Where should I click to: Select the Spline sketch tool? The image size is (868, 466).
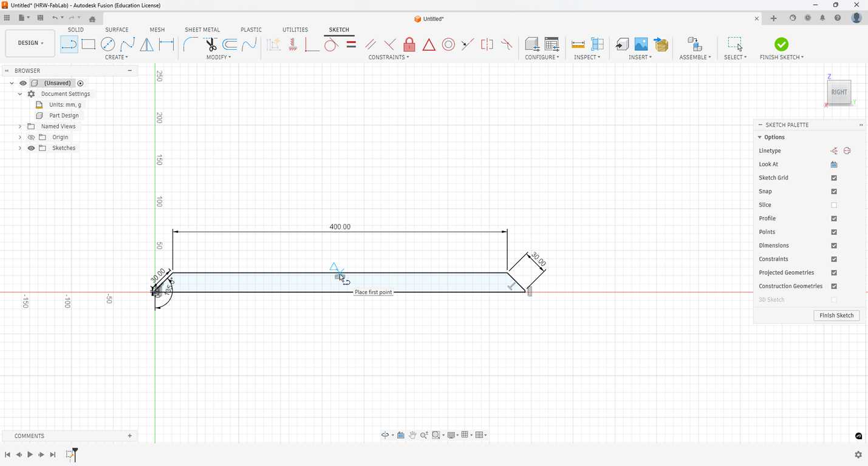pyautogui.click(x=128, y=44)
